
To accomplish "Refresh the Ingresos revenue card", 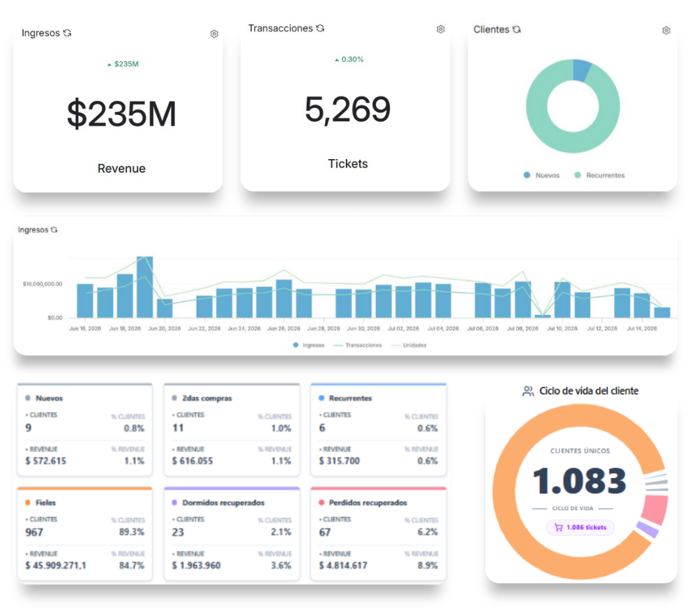I will click(67, 33).
